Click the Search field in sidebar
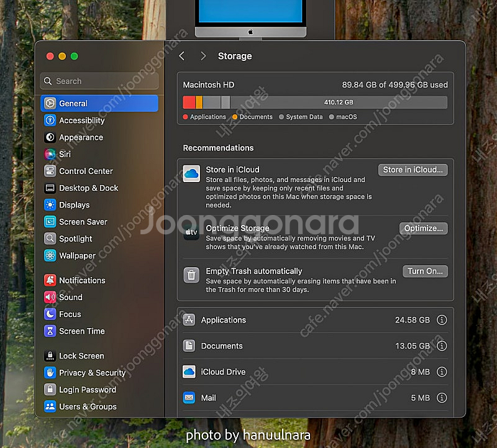 [99, 81]
